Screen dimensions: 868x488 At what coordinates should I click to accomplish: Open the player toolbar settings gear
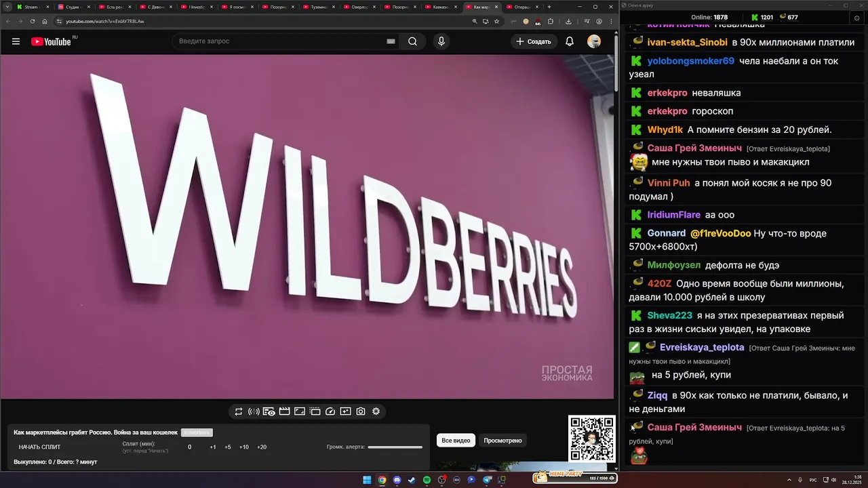(376, 411)
